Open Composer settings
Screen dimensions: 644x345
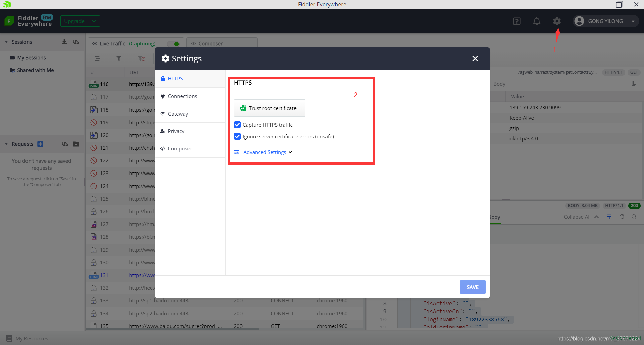point(190,148)
